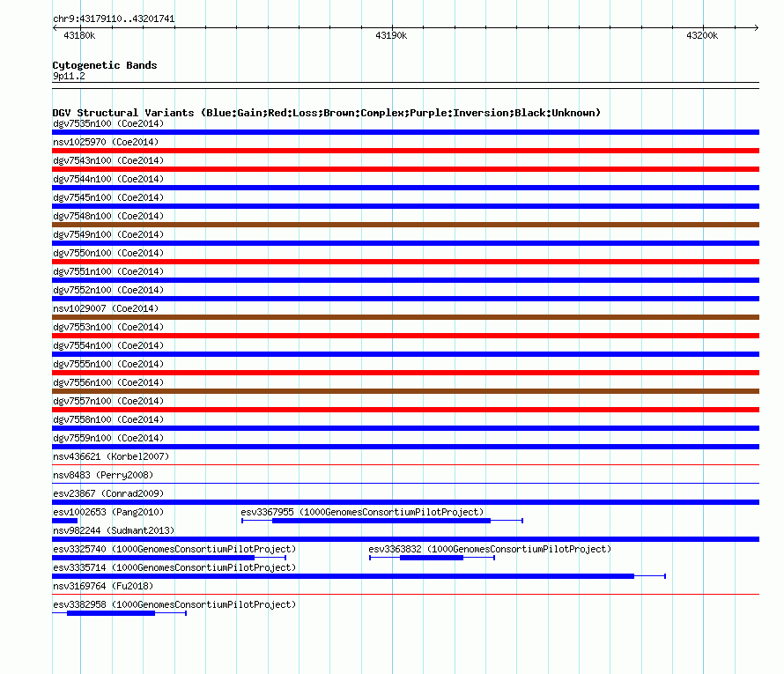Click the DGV Structural Variants track title
The image size is (784, 674).
pos(327,113)
